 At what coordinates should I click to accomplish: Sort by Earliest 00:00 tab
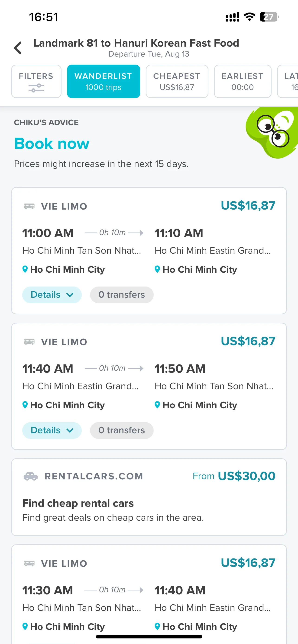tap(243, 81)
